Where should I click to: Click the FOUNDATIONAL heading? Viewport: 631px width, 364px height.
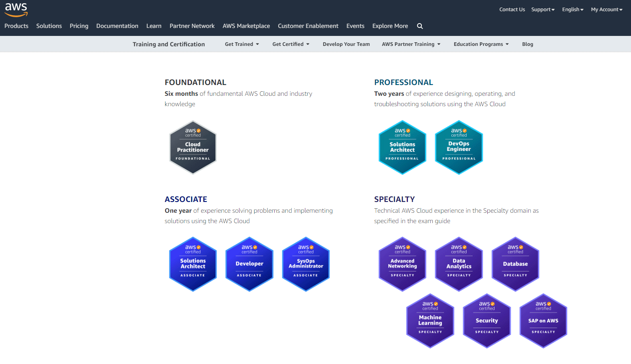(196, 82)
